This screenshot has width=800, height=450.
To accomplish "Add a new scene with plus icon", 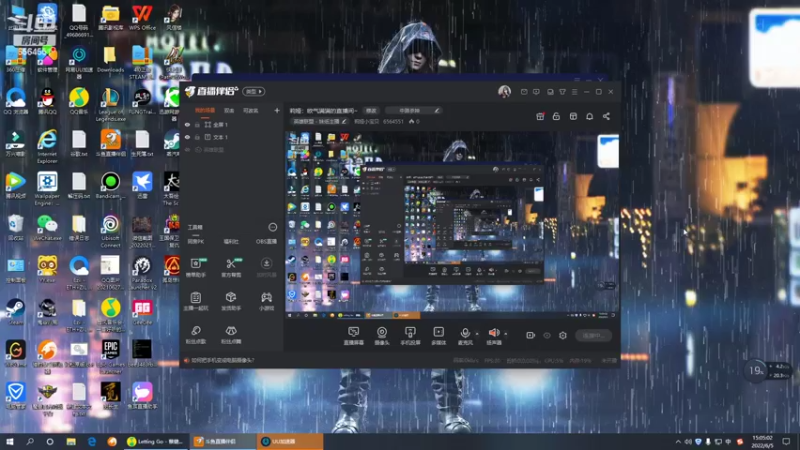I will tap(277, 110).
